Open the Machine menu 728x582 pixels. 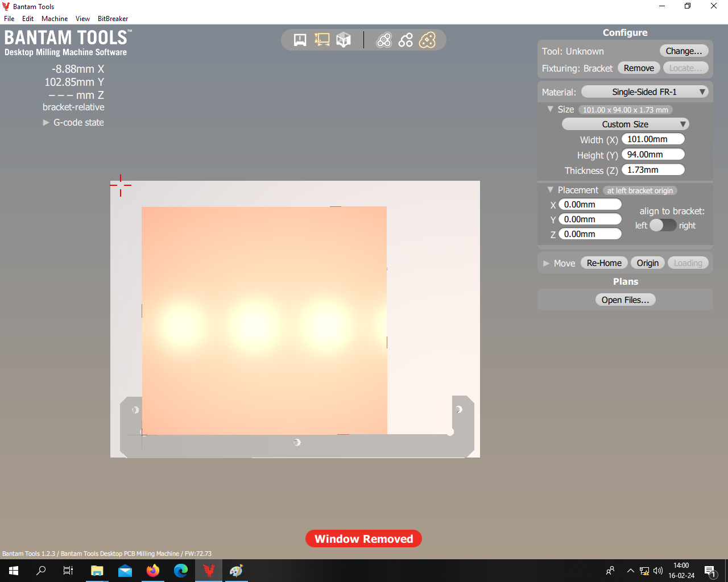pyautogui.click(x=55, y=18)
